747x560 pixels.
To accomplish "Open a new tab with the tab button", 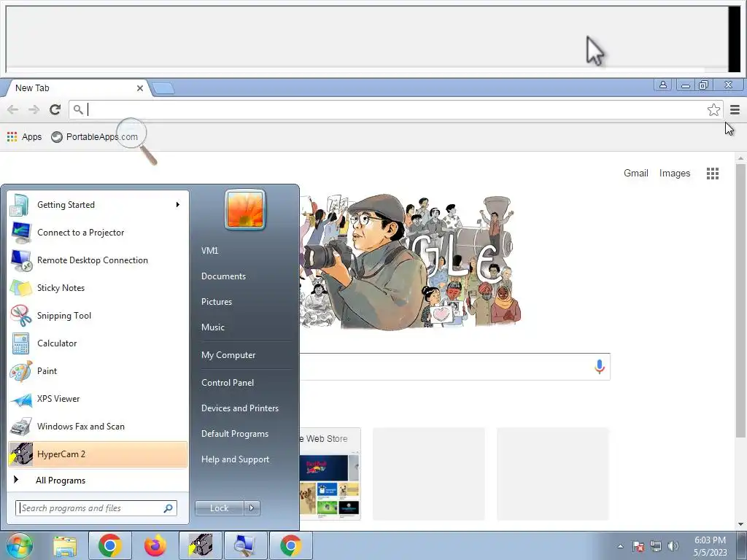I will tap(163, 88).
